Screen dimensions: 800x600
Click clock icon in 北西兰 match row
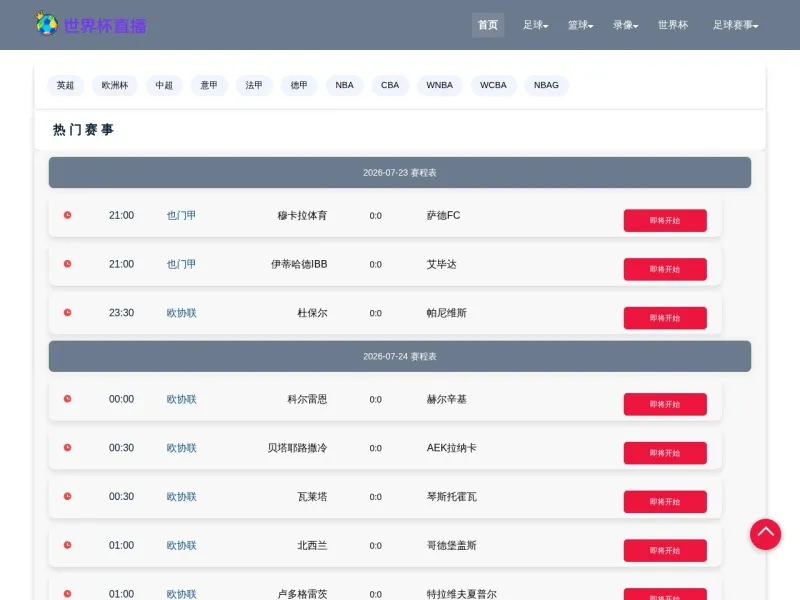(67, 545)
